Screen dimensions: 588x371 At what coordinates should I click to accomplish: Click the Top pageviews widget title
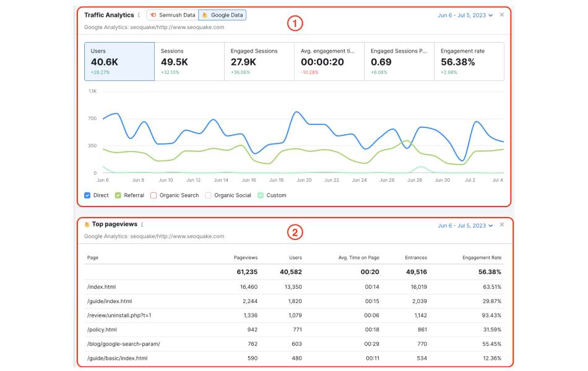[x=115, y=224]
